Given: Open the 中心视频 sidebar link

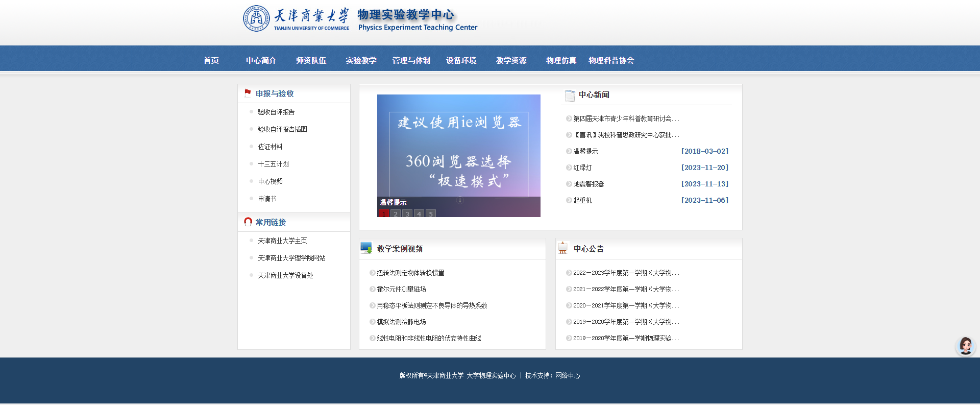Looking at the screenshot, I should pyautogui.click(x=270, y=181).
